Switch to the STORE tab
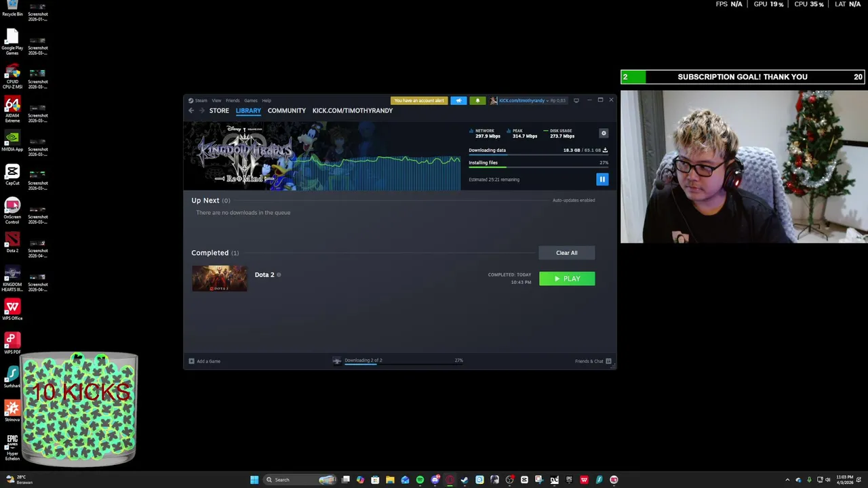868x488 pixels. point(219,110)
